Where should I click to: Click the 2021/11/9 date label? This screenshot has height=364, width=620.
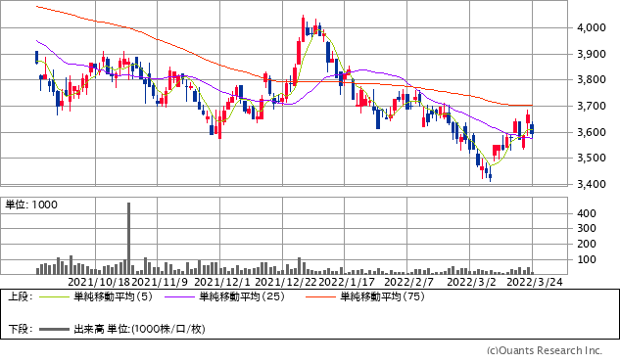[x=160, y=282]
